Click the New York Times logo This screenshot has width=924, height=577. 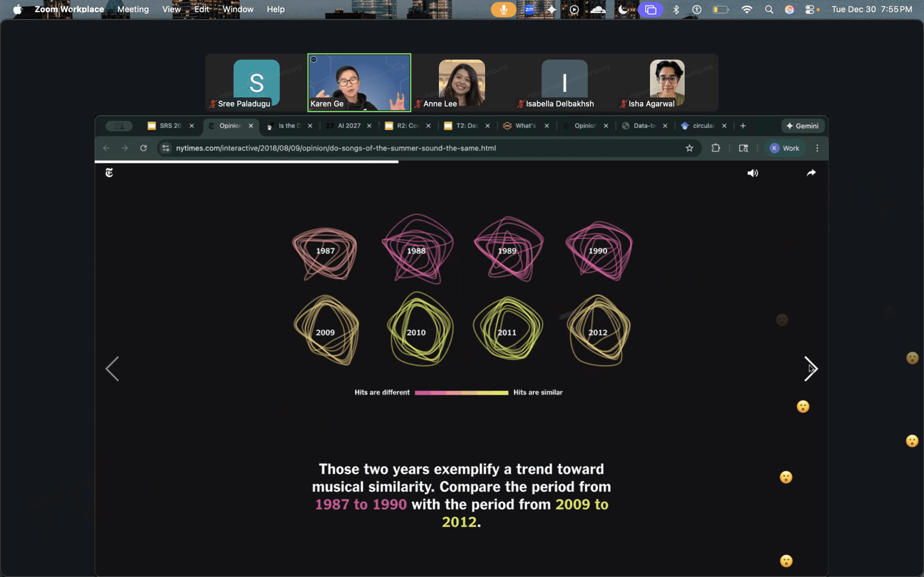coord(109,173)
